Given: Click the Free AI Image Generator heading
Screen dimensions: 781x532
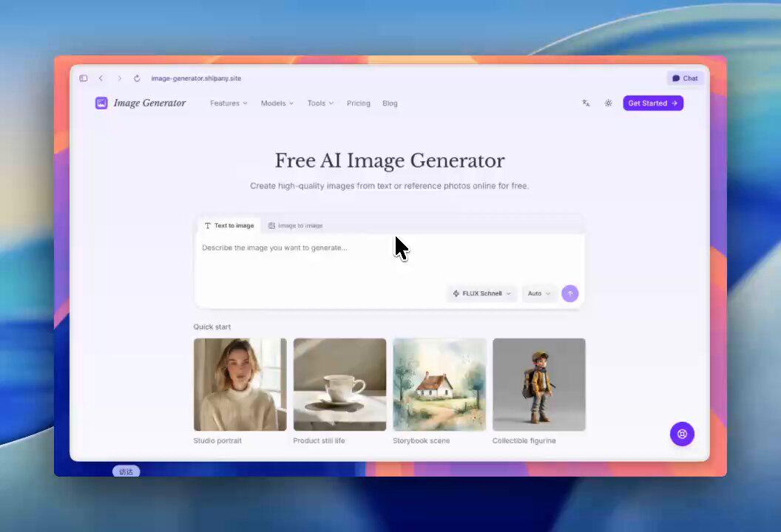Looking at the screenshot, I should point(390,160).
